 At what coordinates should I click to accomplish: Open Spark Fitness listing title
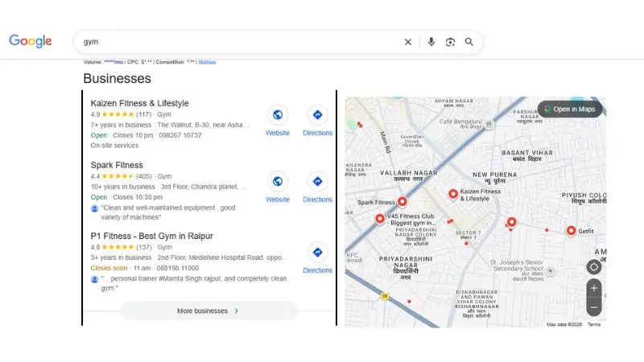click(x=117, y=165)
